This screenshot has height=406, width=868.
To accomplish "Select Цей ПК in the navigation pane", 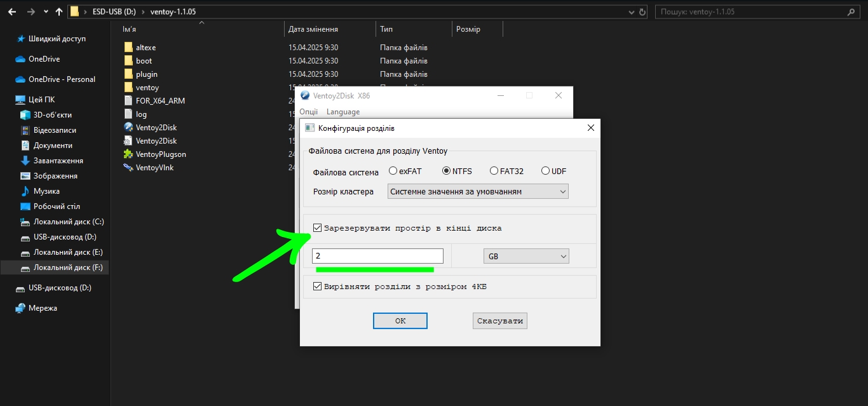I will coord(42,100).
